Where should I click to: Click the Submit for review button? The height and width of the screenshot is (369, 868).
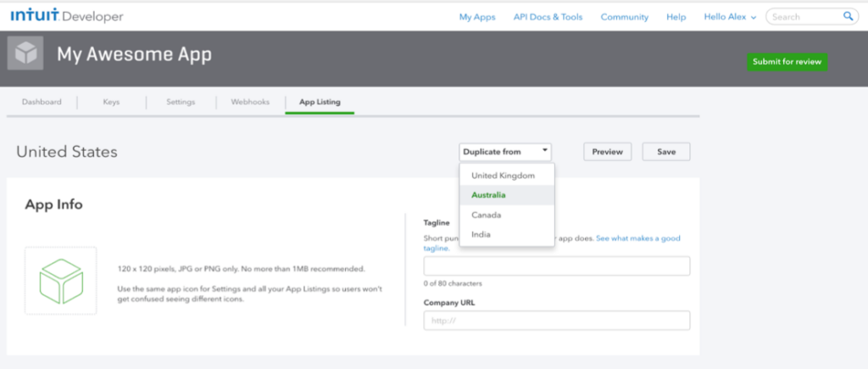tap(787, 61)
